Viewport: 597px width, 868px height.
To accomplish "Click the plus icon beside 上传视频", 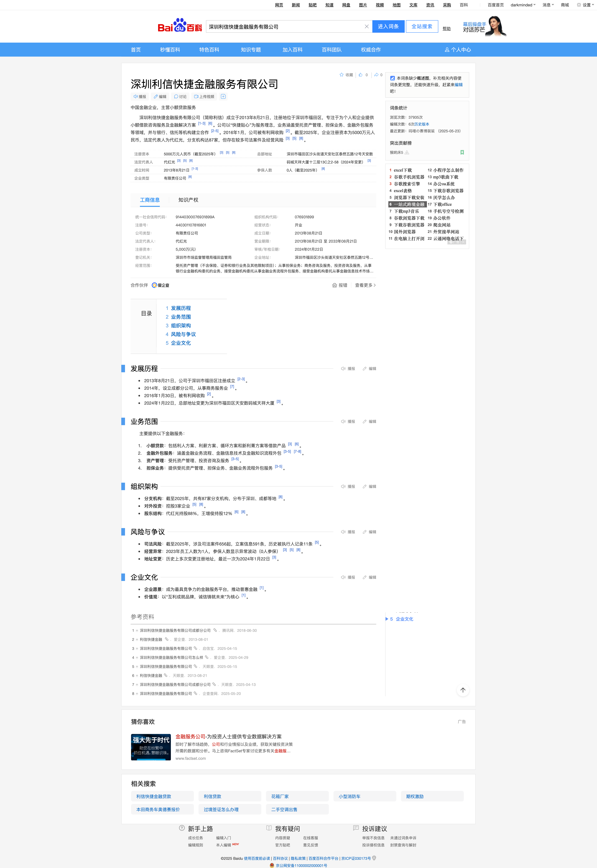I will click(223, 97).
